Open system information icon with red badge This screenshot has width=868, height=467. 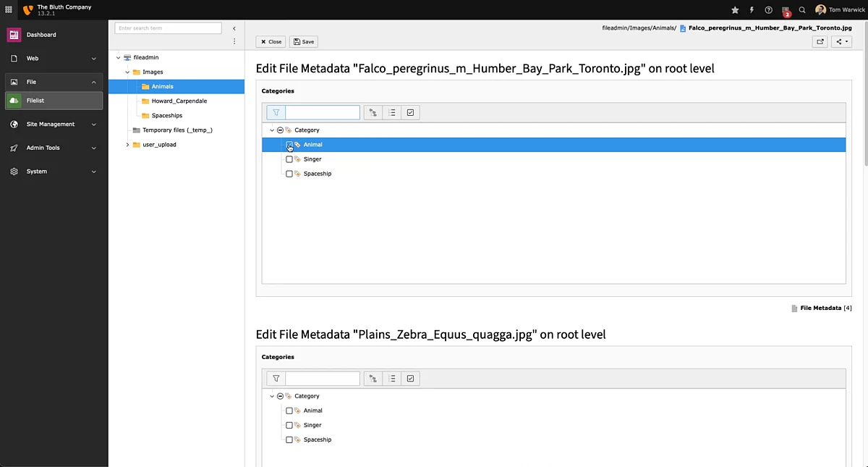click(786, 10)
